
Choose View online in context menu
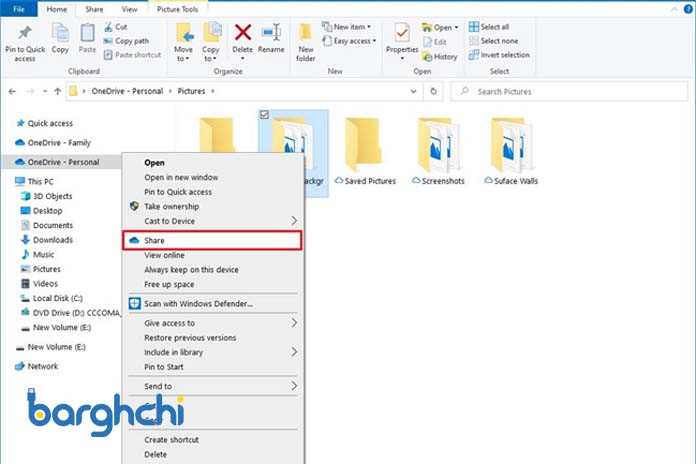pyautogui.click(x=214, y=255)
